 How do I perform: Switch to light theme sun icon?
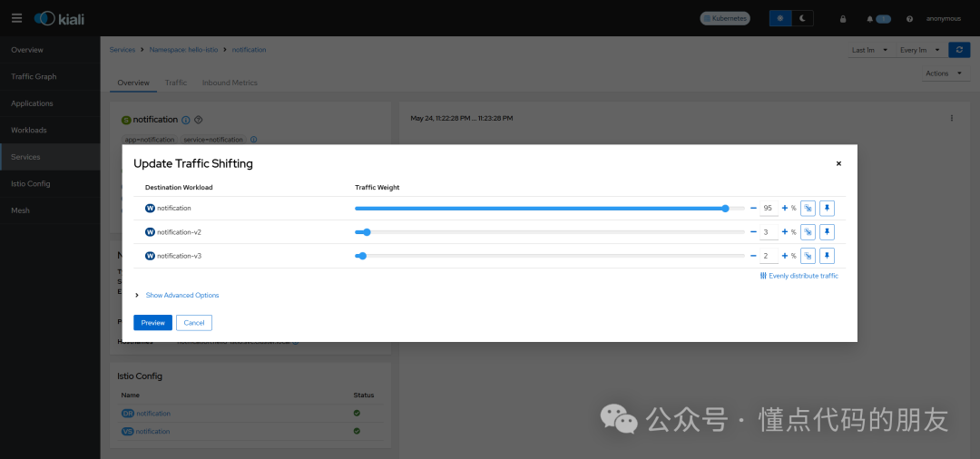pyautogui.click(x=780, y=19)
